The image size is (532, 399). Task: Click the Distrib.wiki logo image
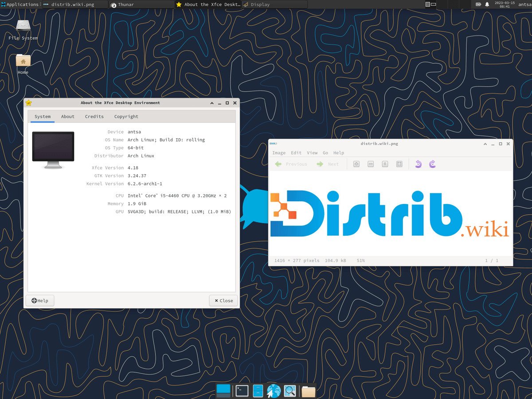pos(390,214)
